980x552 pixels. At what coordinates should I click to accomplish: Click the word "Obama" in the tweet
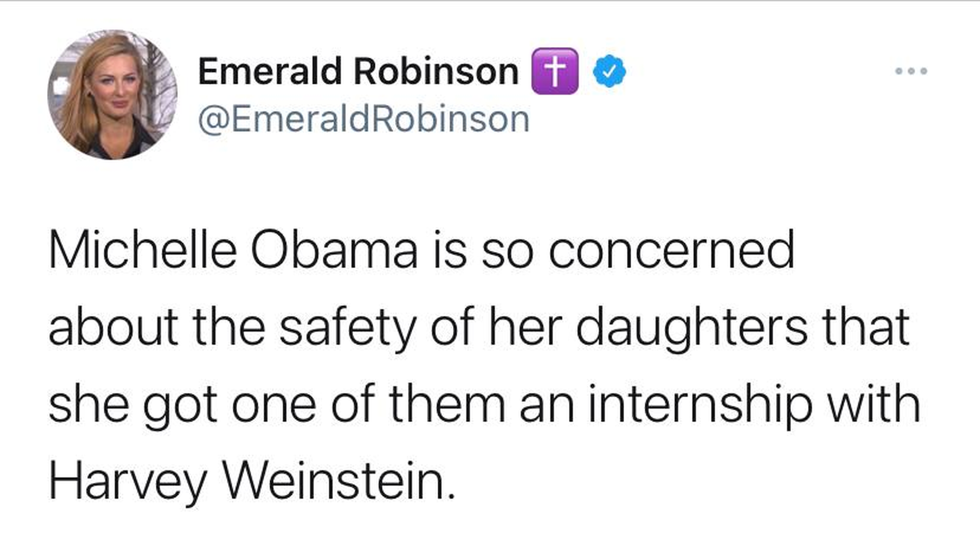pyautogui.click(x=334, y=250)
